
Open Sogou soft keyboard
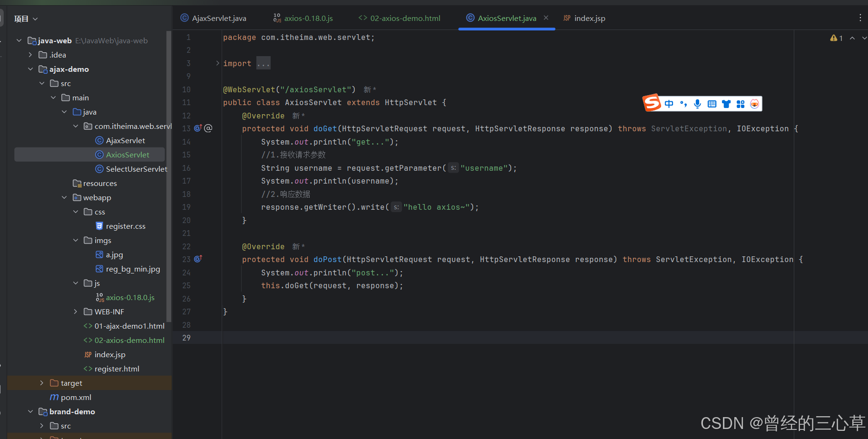pyautogui.click(x=712, y=104)
